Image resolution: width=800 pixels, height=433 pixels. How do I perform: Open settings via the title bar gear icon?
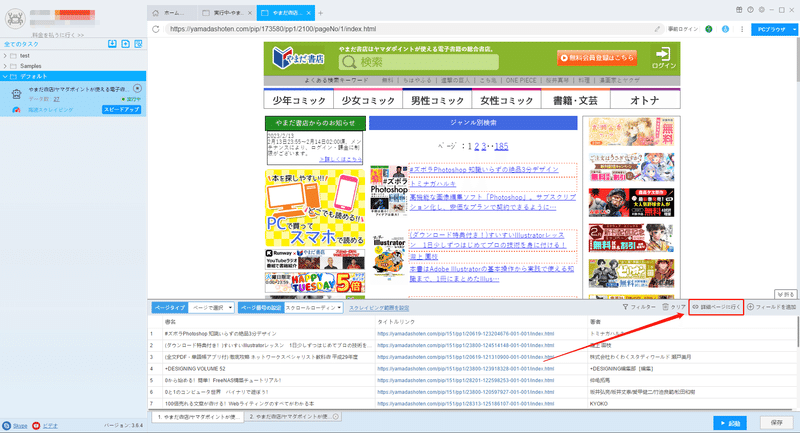click(x=762, y=10)
